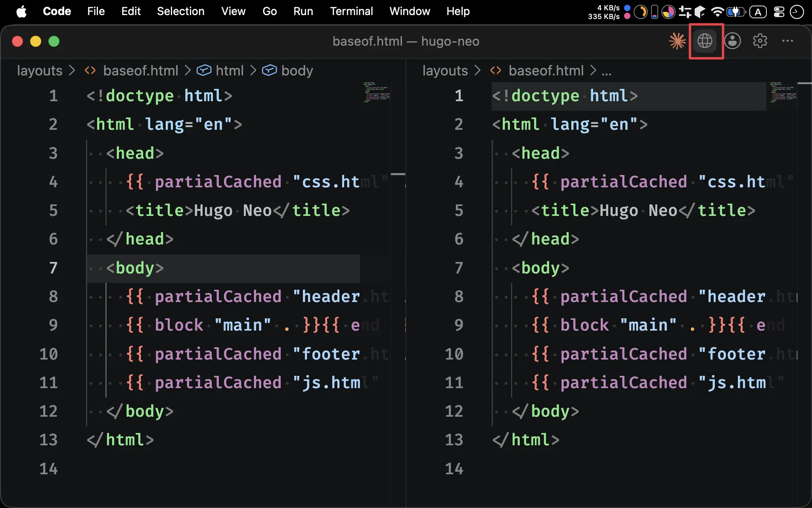Click partialCached "js.html line in right editor
The height and width of the screenshot is (508, 812).
click(657, 383)
